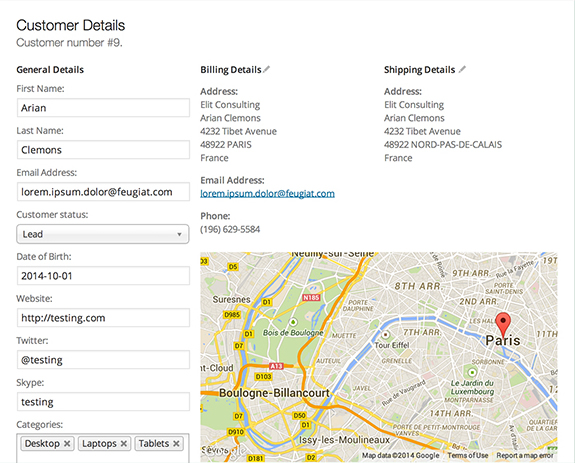Remove the Tablets category tag
575x463 pixels.
(x=176, y=444)
